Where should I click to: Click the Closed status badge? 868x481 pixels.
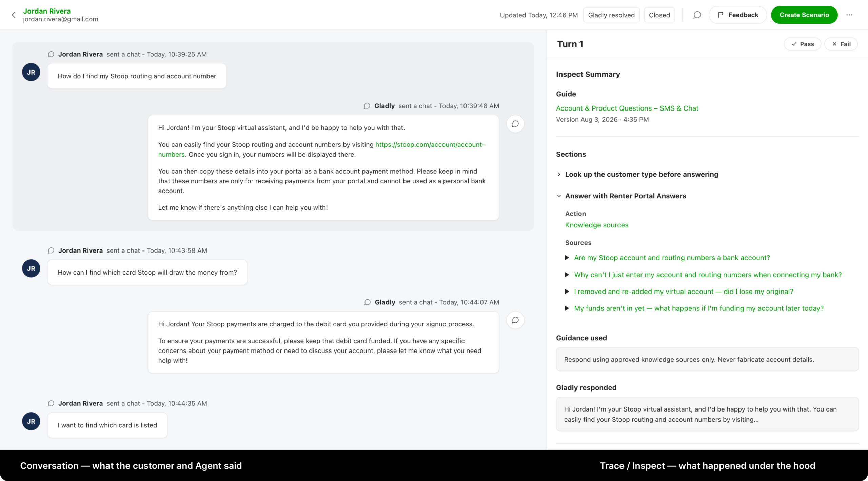point(659,15)
